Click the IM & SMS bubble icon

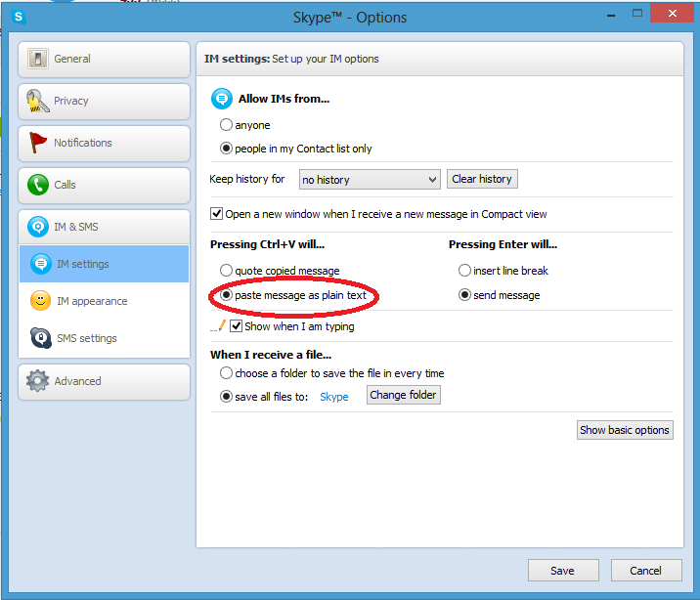(38, 226)
